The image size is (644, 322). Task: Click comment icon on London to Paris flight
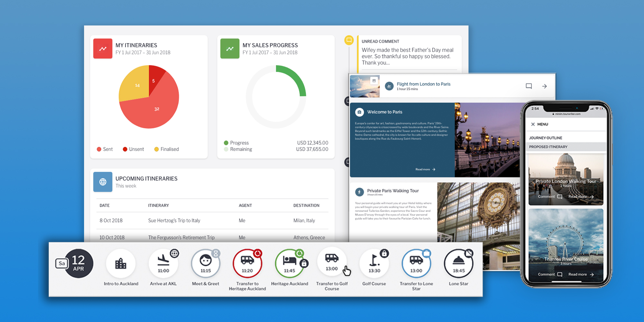point(529,86)
